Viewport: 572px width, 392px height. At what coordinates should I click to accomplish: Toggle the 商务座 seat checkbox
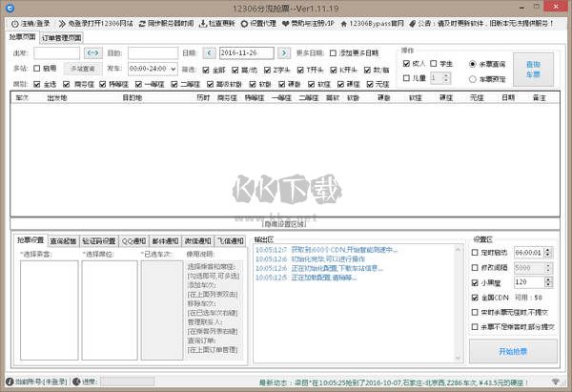tap(67, 84)
